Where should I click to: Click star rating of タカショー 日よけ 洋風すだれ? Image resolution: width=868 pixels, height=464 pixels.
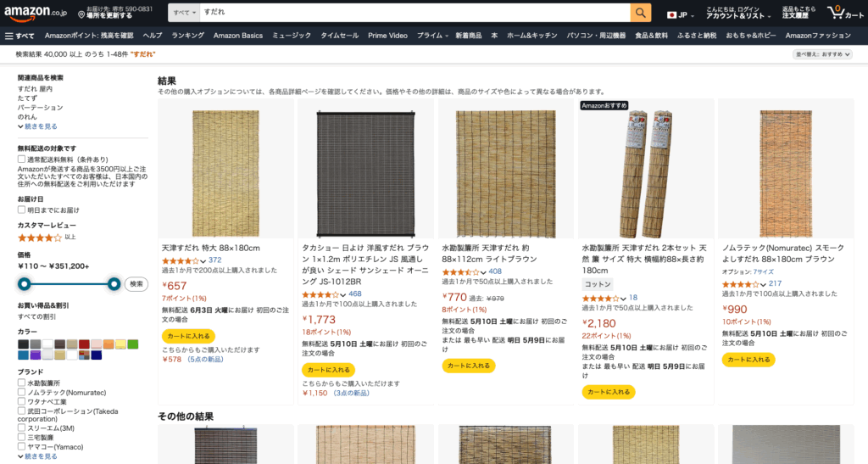click(320, 294)
